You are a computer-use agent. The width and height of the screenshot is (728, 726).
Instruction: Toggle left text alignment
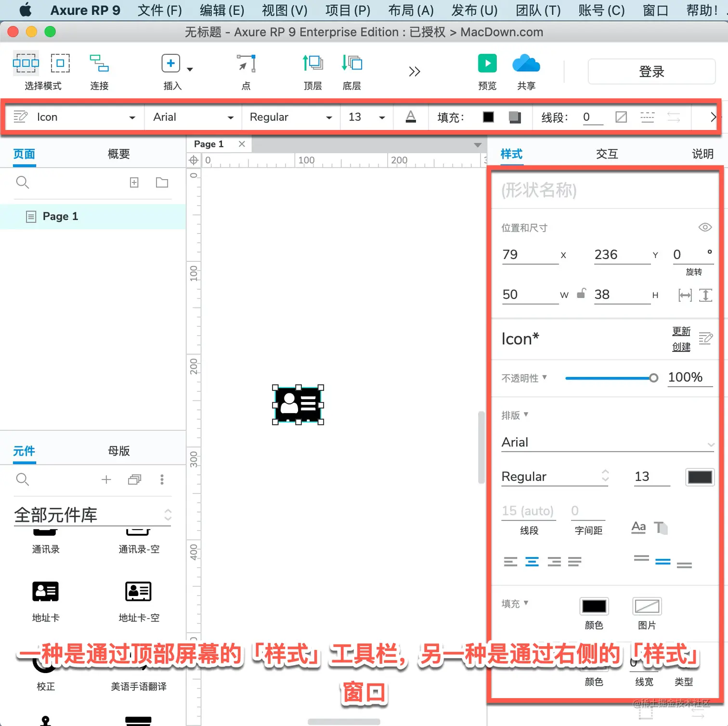pos(510,561)
